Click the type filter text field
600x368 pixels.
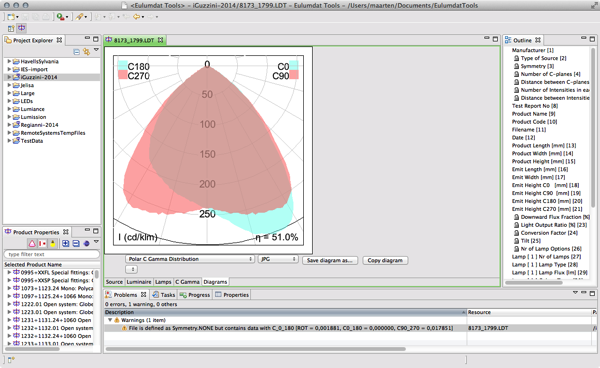click(x=52, y=254)
